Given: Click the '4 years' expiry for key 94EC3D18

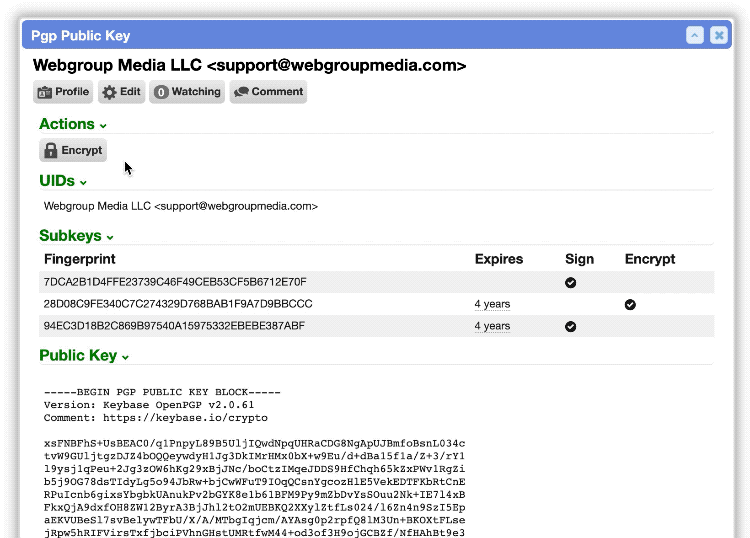Looking at the screenshot, I should point(492,326).
